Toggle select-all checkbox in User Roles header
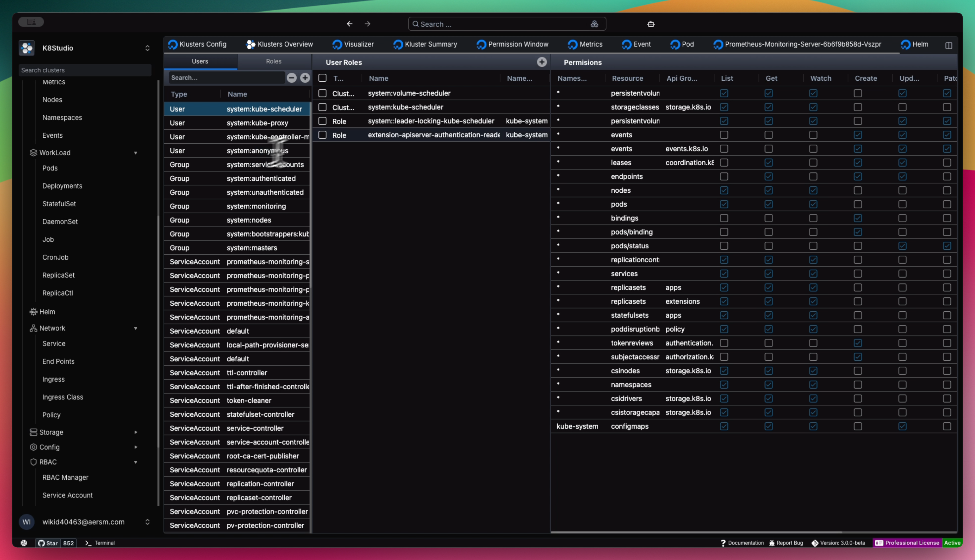The height and width of the screenshot is (560, 975). [x=322, y=78]
